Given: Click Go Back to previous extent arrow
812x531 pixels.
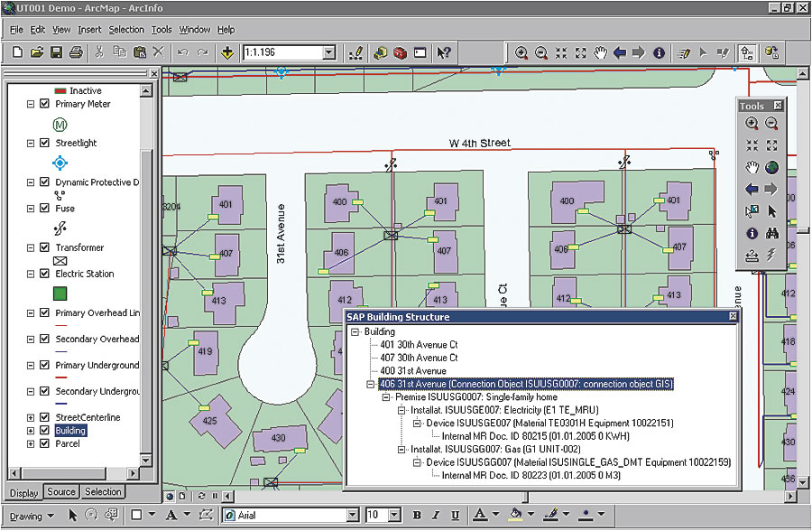Looking at the screenshot, I should tap(752, 189).
